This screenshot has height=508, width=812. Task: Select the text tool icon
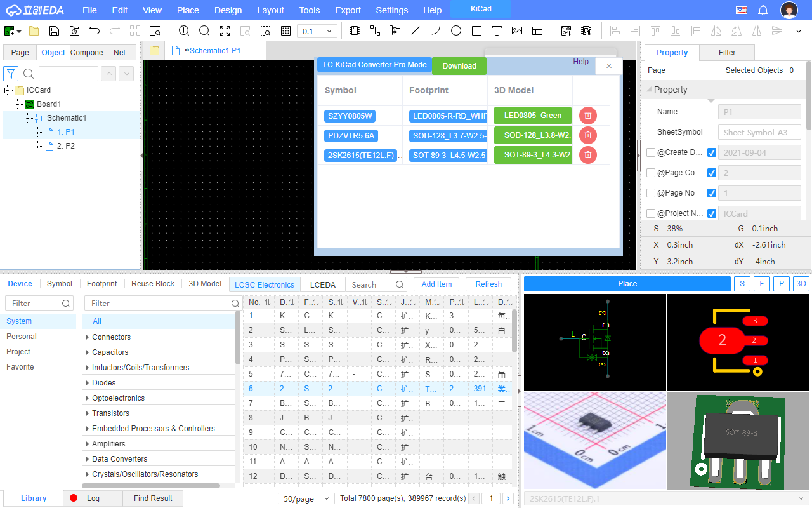pos(497,30)
